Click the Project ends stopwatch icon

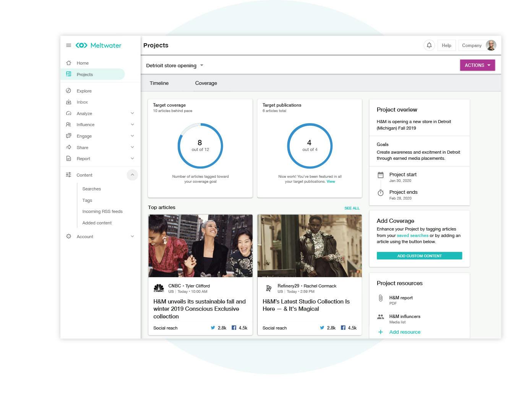coord(381,193)
